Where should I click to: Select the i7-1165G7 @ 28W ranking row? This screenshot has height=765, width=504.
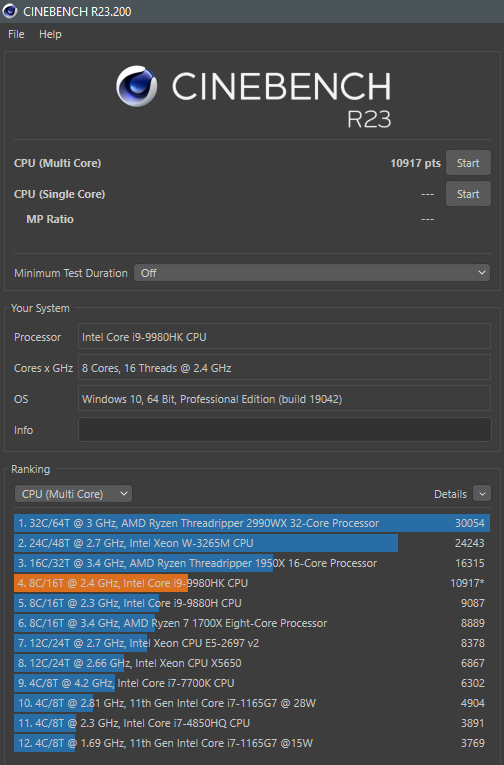click(252, 703)
